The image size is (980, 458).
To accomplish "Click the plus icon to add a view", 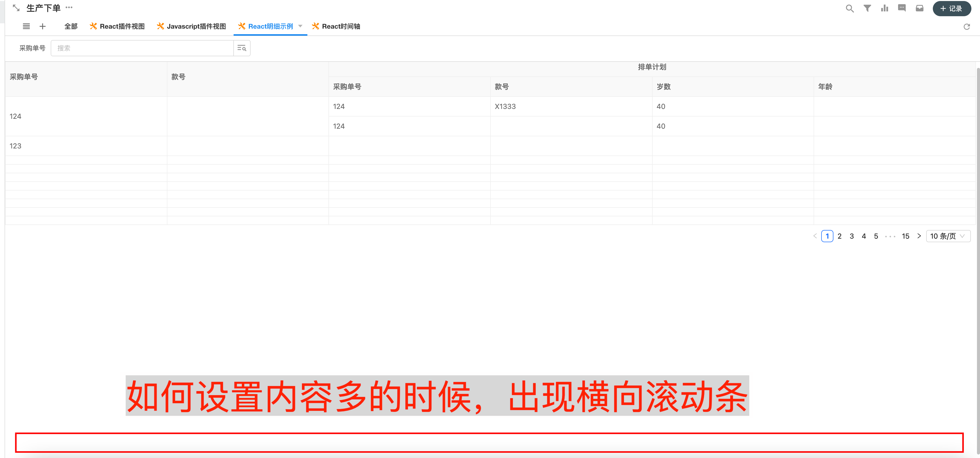I will [x=43, y=26].
